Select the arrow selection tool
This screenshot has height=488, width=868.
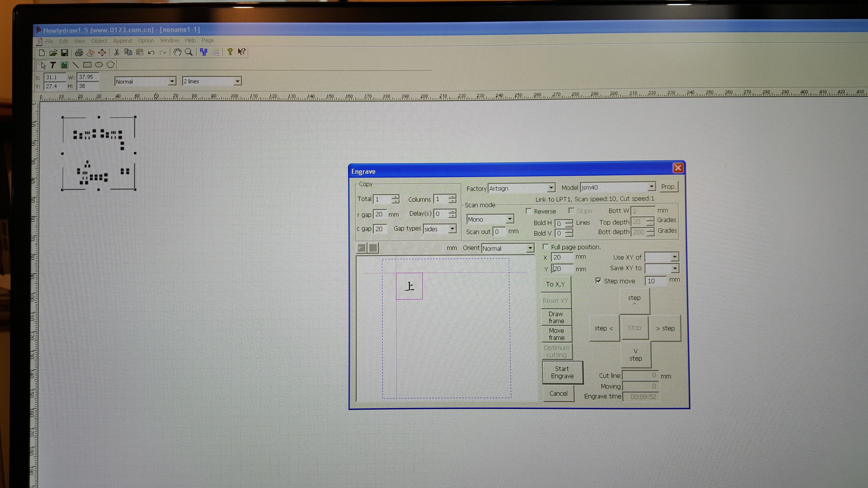(42, 65)
